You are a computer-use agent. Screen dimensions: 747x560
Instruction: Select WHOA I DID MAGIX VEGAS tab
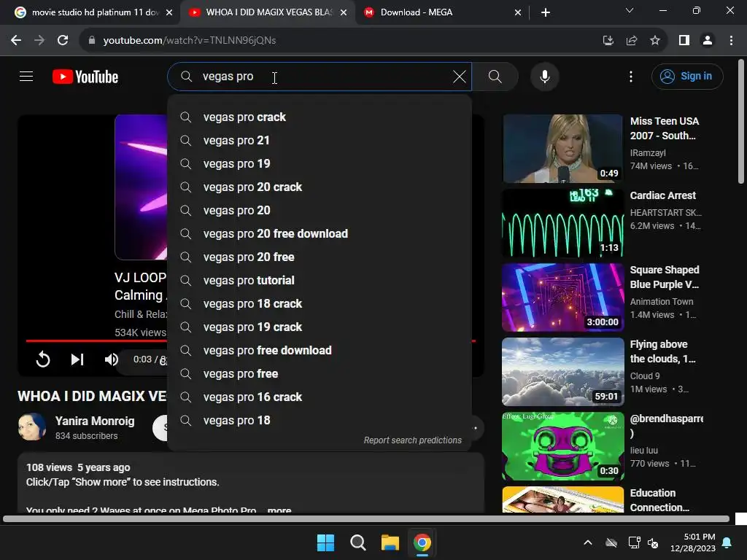[269, 12]
